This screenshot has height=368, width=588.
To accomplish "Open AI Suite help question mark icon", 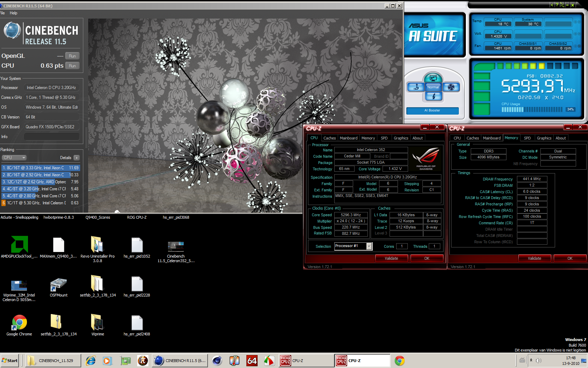I will pos(557,5).
